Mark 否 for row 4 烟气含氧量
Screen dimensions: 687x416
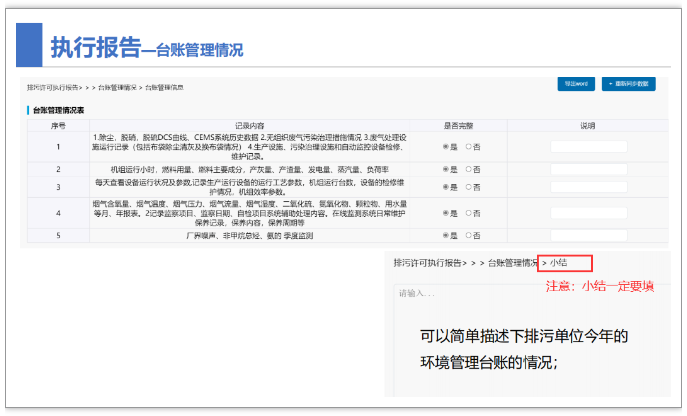(x=468, y=213)
